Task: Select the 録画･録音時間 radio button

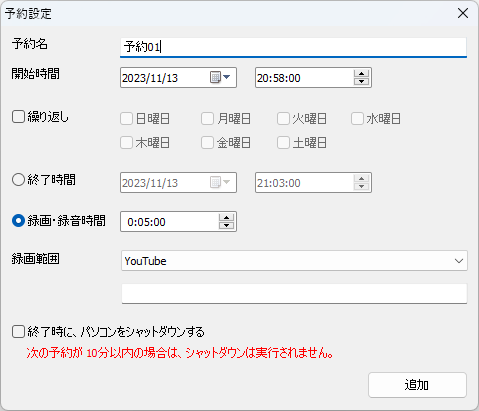Action: click(18, 221)
